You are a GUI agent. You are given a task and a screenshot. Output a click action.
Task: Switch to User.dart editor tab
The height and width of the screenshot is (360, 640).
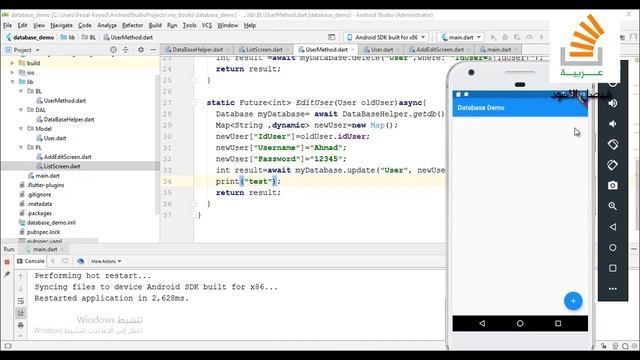[x=381, y=49]
